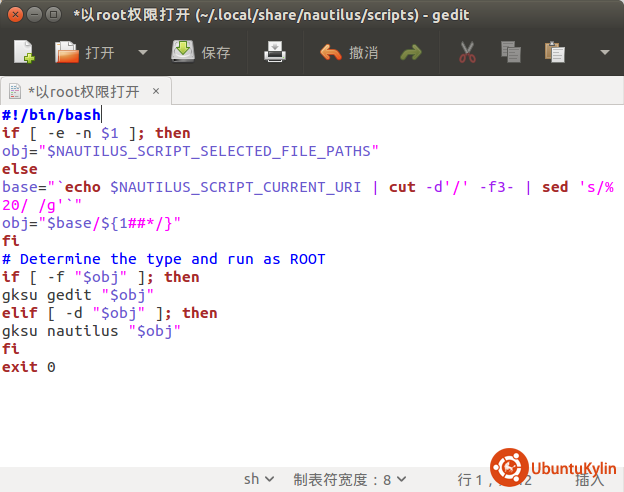Click the Paste clipboard icon

click(554, 52)
